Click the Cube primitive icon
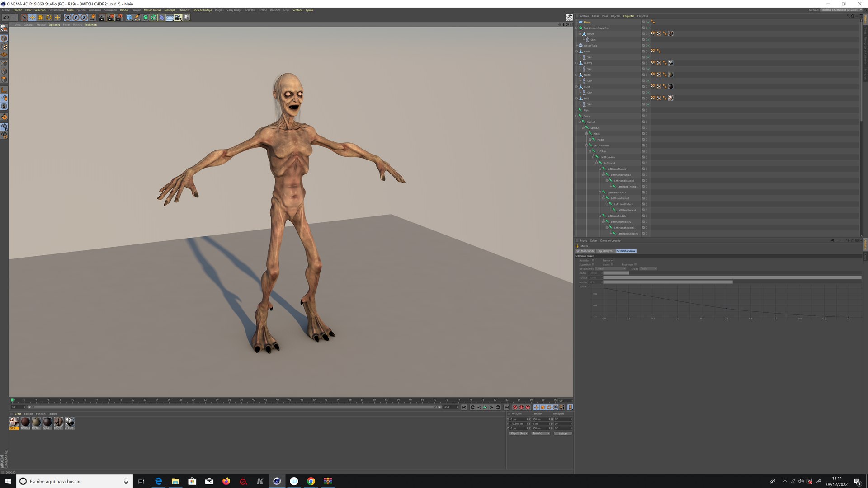The height and width of the screenshot is (488, 868). click(x=129, y=18)
